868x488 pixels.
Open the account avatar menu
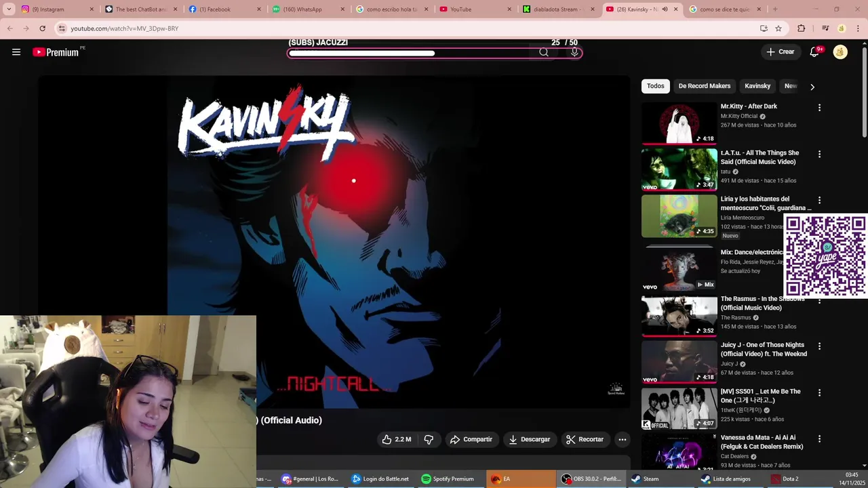pos(840,52)
